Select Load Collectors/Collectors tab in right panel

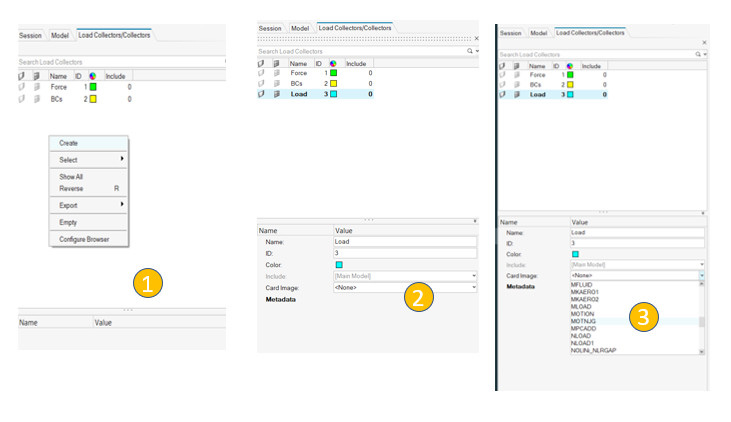tap(590, 33)
